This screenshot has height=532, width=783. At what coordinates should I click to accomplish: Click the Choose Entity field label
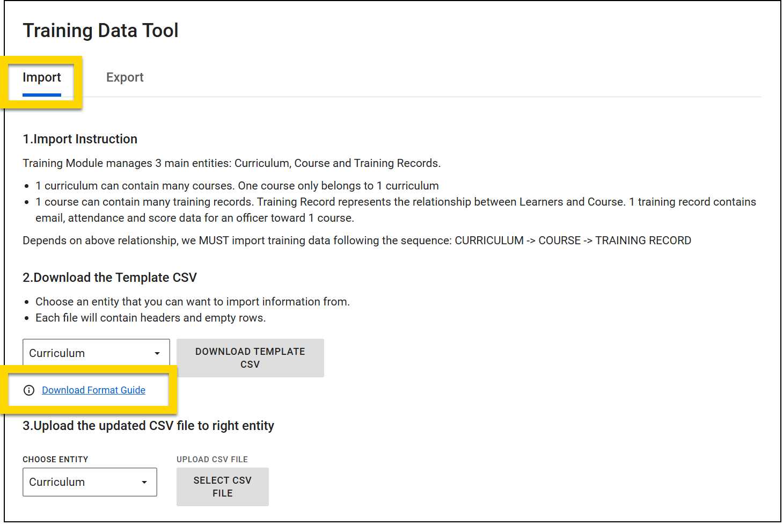click(x=55, y=460)
